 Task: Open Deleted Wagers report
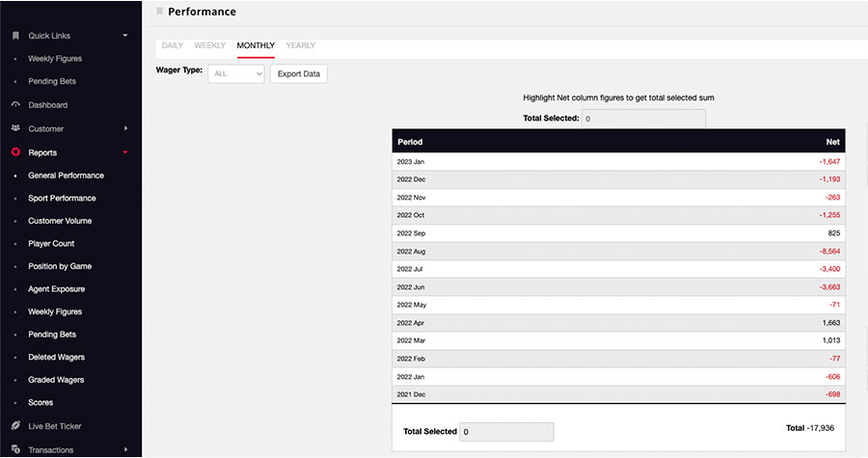click(57, 357)
